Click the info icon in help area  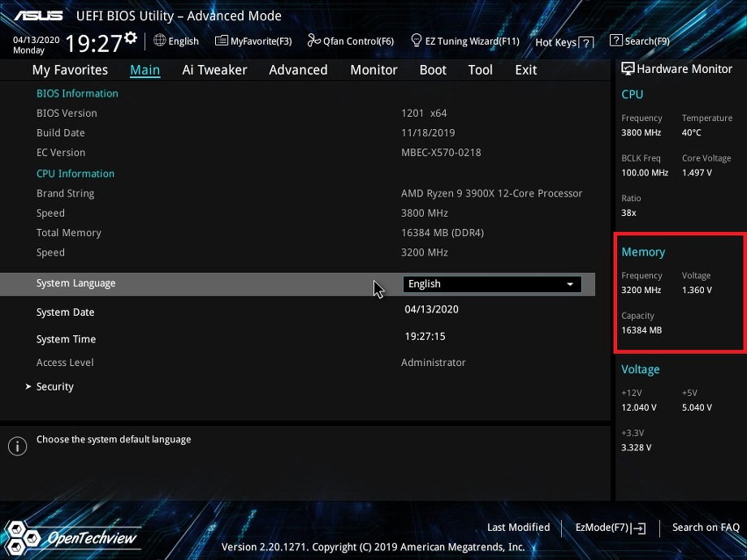point(18,446)
